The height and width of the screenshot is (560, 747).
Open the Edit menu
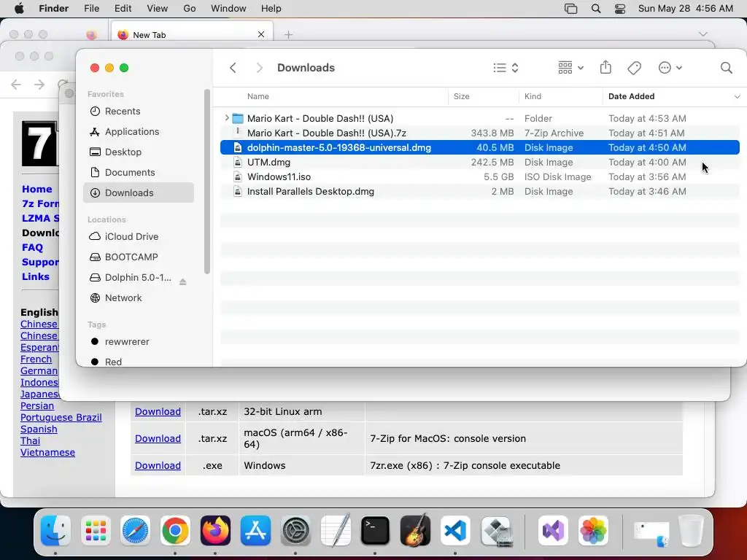123,9
